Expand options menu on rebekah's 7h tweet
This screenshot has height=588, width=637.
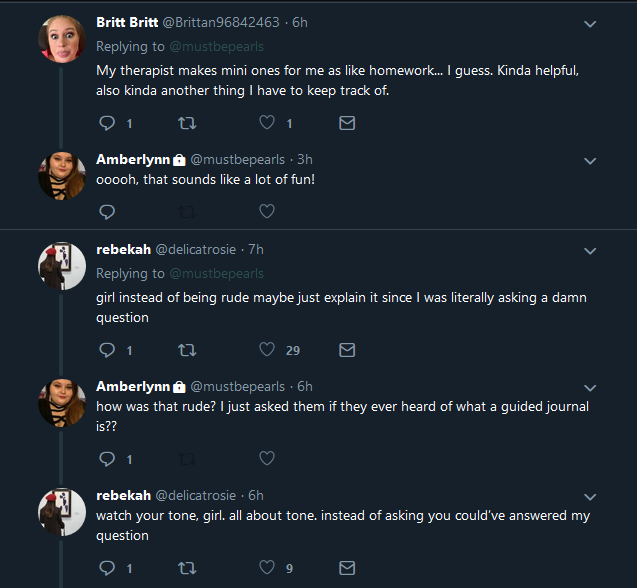tap(590, 251)
